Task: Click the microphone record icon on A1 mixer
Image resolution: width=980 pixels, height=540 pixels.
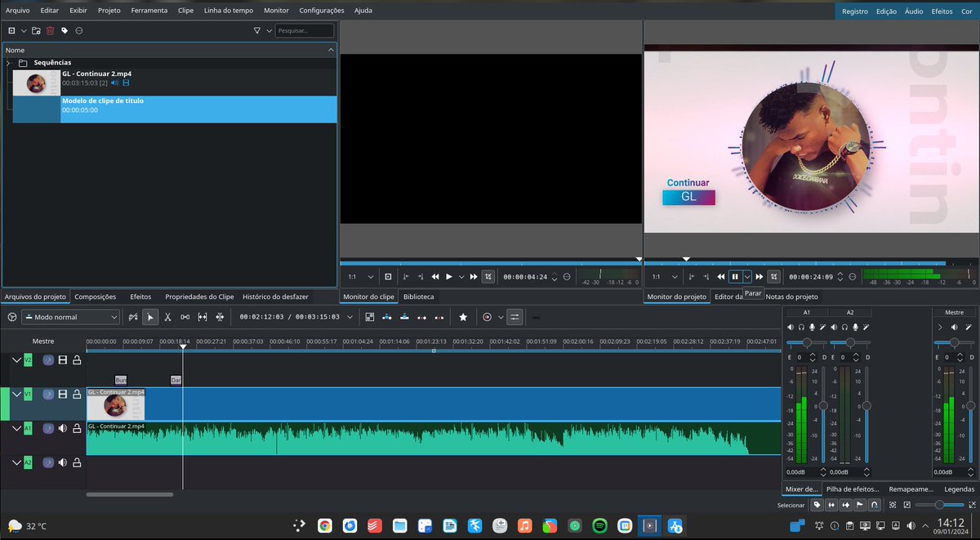Action: click(812, 327)
